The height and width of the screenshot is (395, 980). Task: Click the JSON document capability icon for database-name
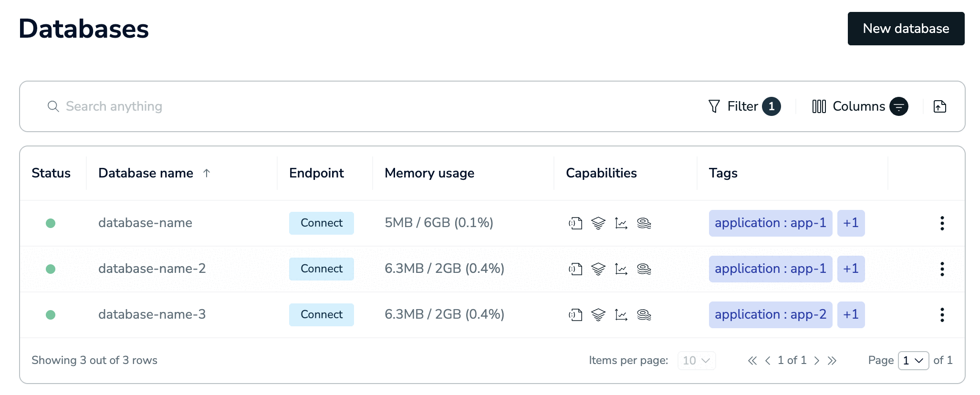coord(575,223)
